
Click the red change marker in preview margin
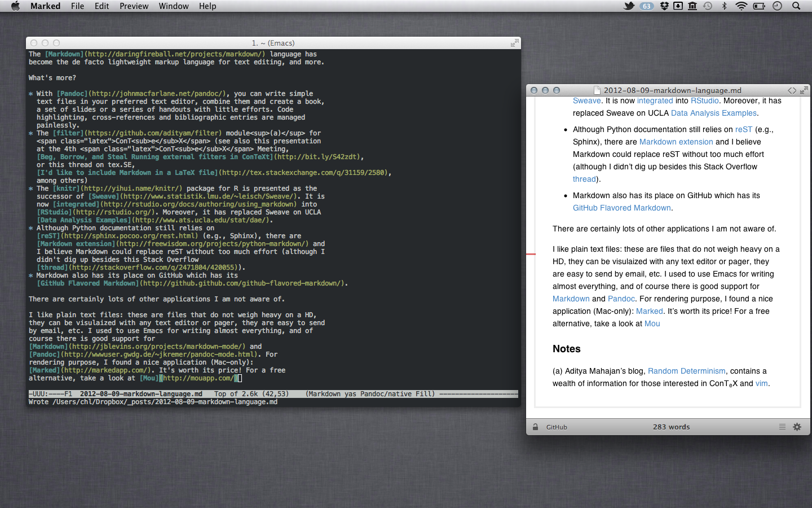[531, 254]
